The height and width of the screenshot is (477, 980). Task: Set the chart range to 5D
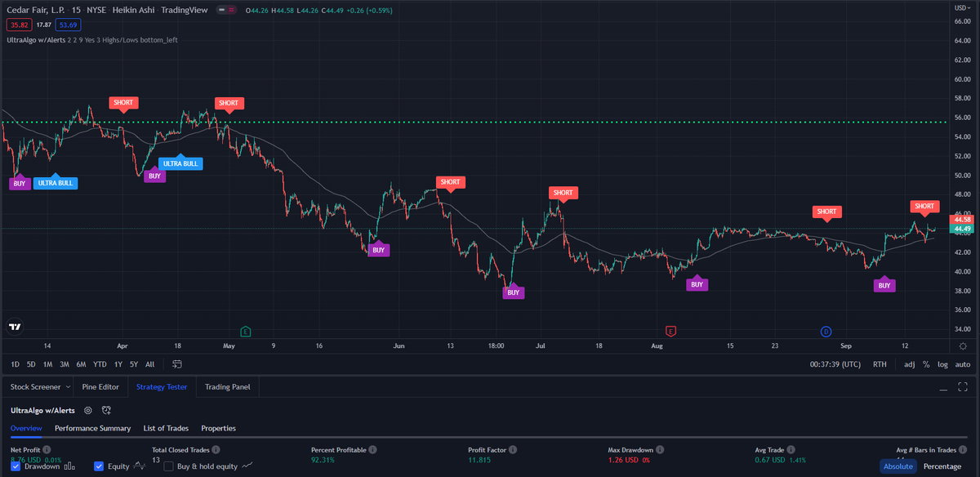click(31, 364)
